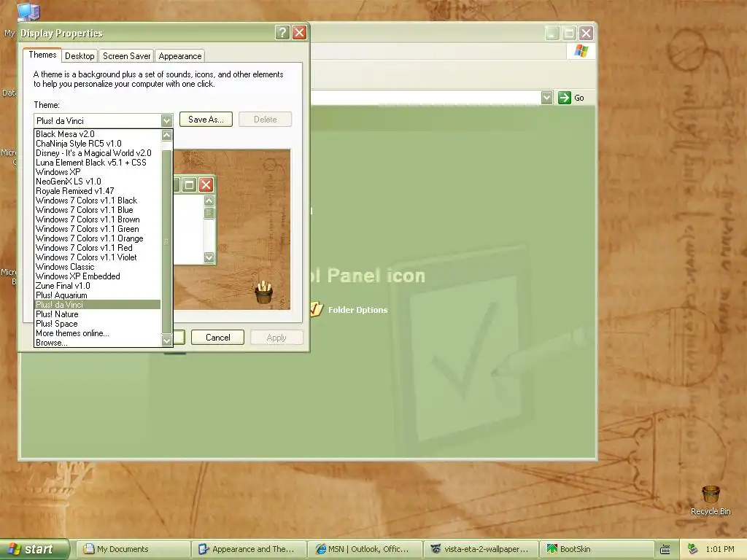Switch to MSN Outlook taskbar button
The image size is (747, 560).
(x=365, y=549)
